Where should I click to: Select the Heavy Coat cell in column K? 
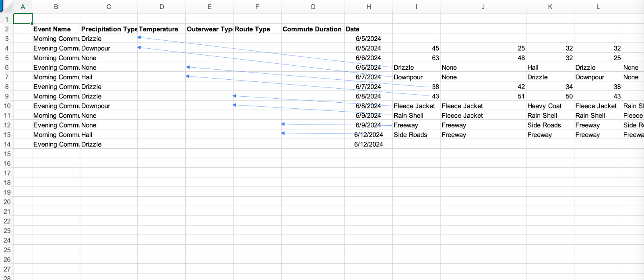click(x=549, y=106)
